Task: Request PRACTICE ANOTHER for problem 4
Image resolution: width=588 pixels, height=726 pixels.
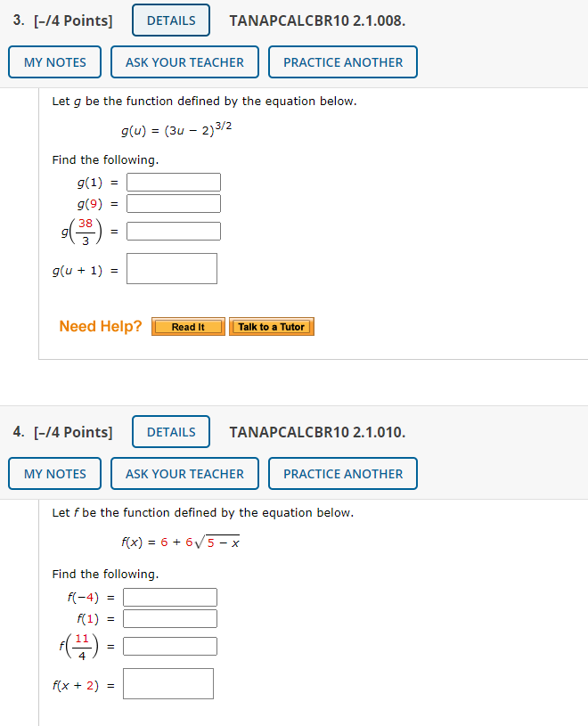Action: click(342, 473)
